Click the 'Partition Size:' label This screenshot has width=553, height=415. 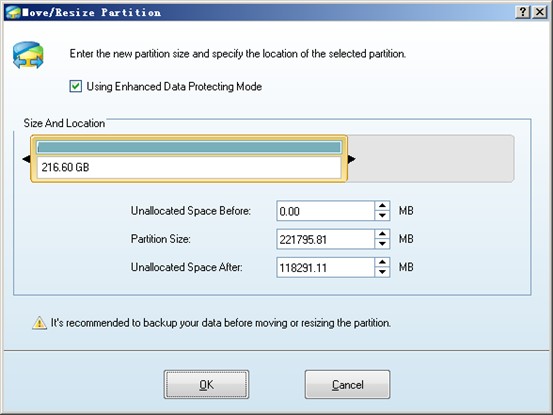click(x=160, y=239)
